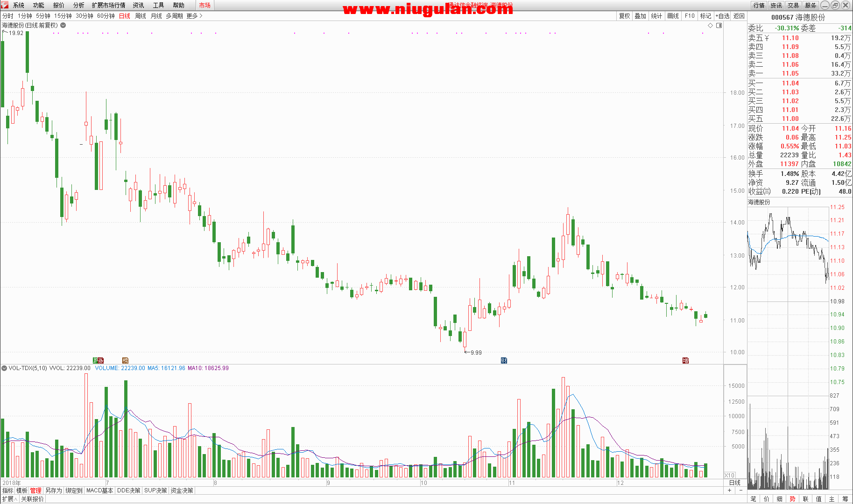The image size is (853, 504).
Task: Open the 工具 menu
Action: [x=159, y=5]
